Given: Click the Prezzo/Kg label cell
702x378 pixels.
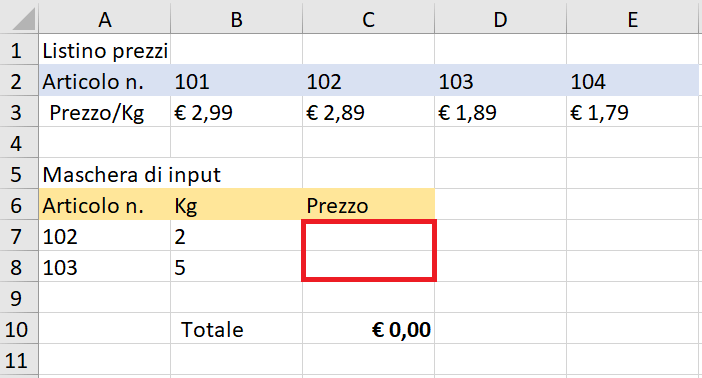Looking at the screenshot, I should coord(104,112).
